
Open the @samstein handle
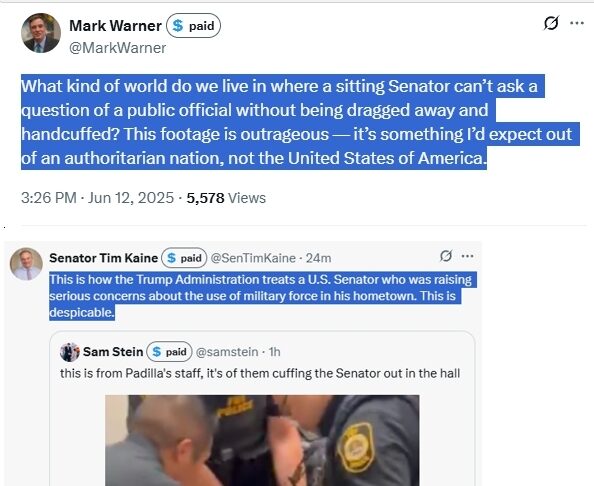(227, 352)
